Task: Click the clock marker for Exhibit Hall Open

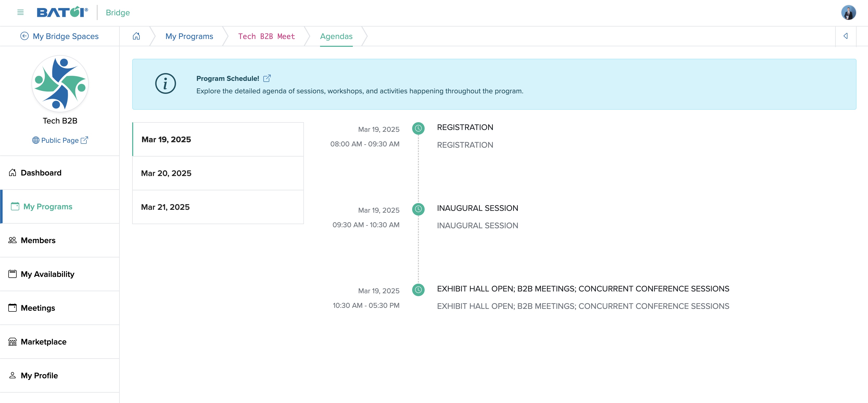Action: point(418,290)
